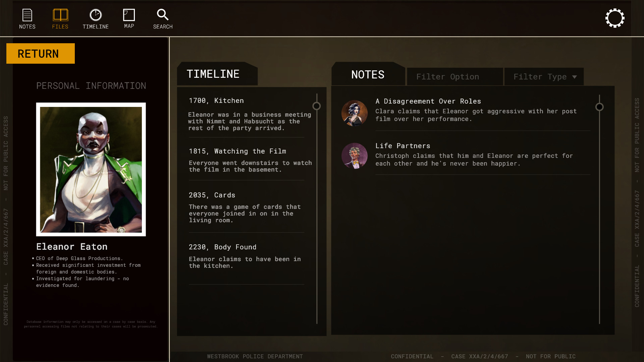Grab the timeline scrollbar handle

[x=316, y=106]
